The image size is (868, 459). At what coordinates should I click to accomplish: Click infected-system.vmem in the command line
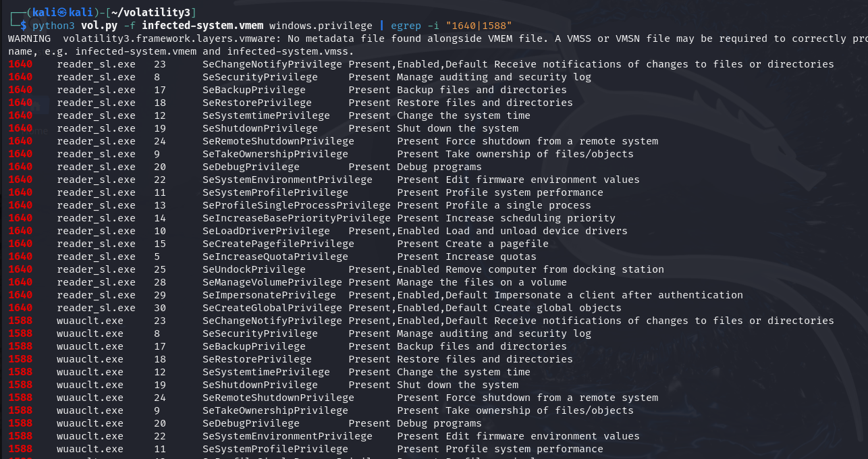pyautogui.click(x=202, y=26)
